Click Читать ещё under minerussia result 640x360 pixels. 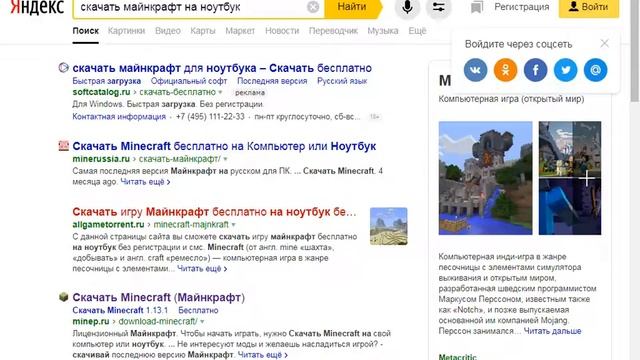pyautogui.click(x=145, y=182)
